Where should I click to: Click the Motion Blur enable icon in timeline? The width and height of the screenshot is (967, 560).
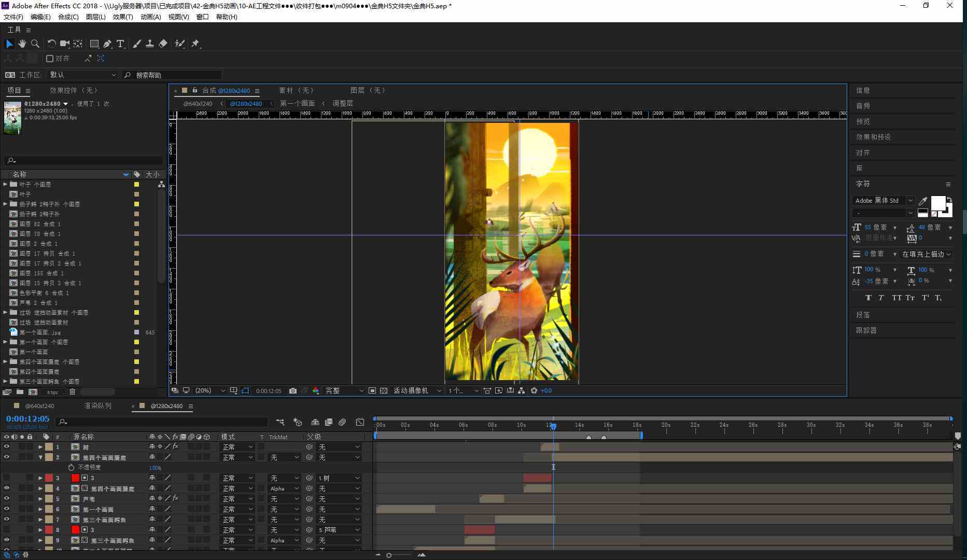[342, 423]
